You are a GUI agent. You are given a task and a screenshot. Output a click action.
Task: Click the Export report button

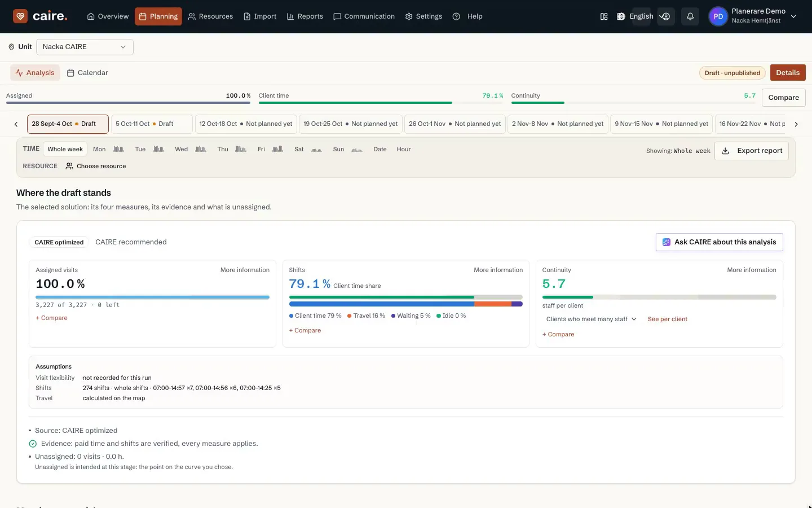pyautogui.click(x=752, y=151)
